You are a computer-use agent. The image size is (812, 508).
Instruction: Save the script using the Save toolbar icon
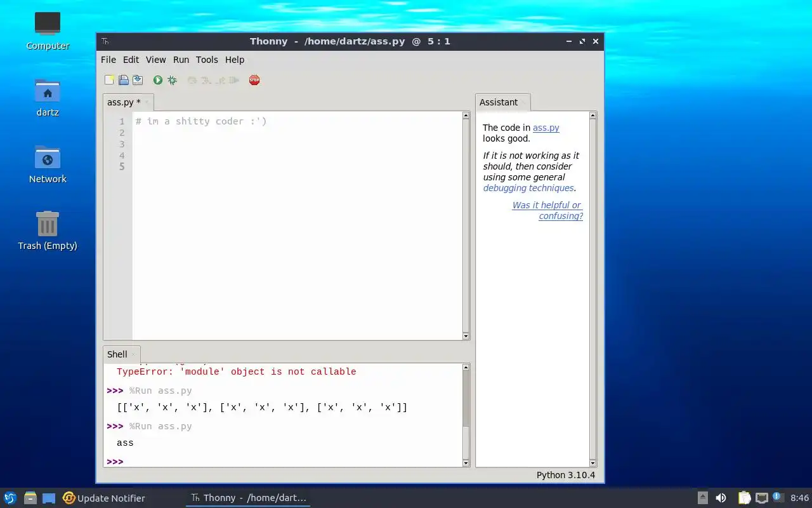(137, 80)
